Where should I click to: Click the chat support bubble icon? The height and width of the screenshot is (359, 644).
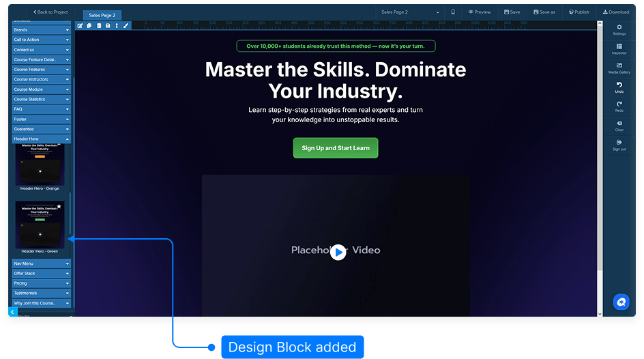621,301
